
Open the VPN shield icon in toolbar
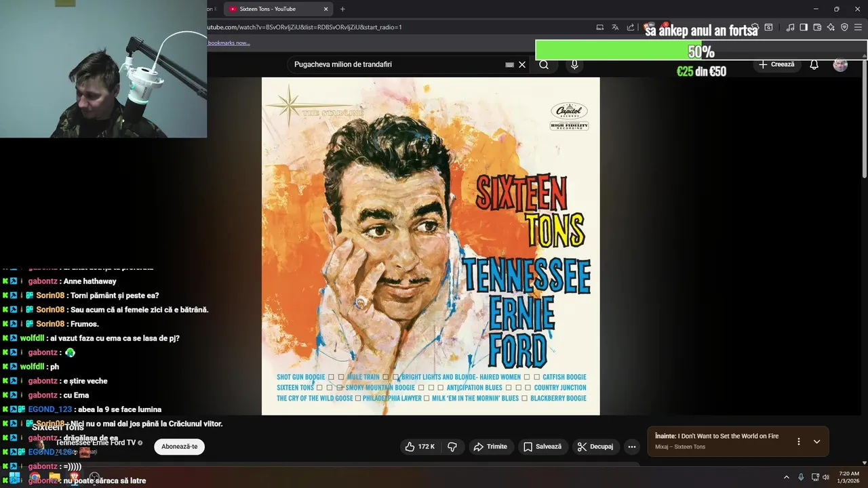point(844,27)
